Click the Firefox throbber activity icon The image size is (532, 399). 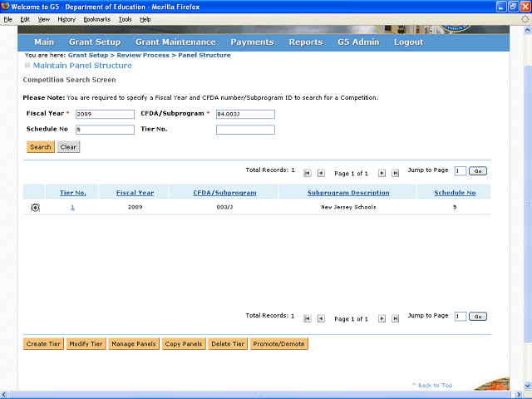(x=525, y=19)
